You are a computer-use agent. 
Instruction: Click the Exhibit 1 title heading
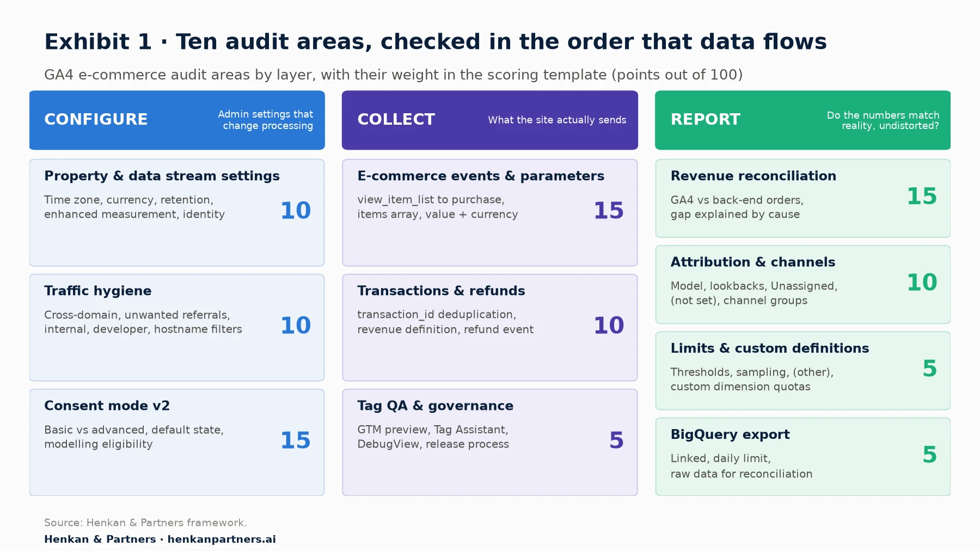tap(435, 42)
